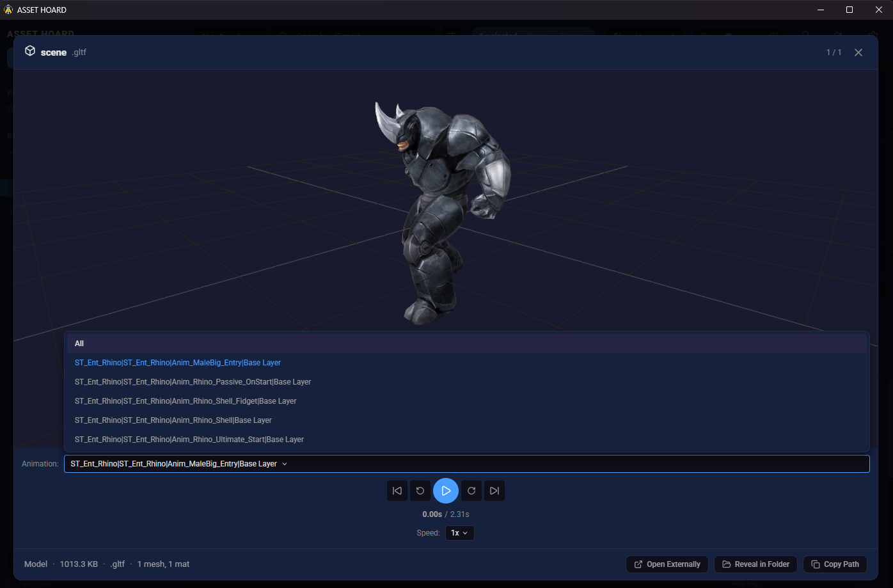Step the animation forward one frame
The width and height of the screenshot is (893, 588).
pyautogui.click(x=471, y=491)
